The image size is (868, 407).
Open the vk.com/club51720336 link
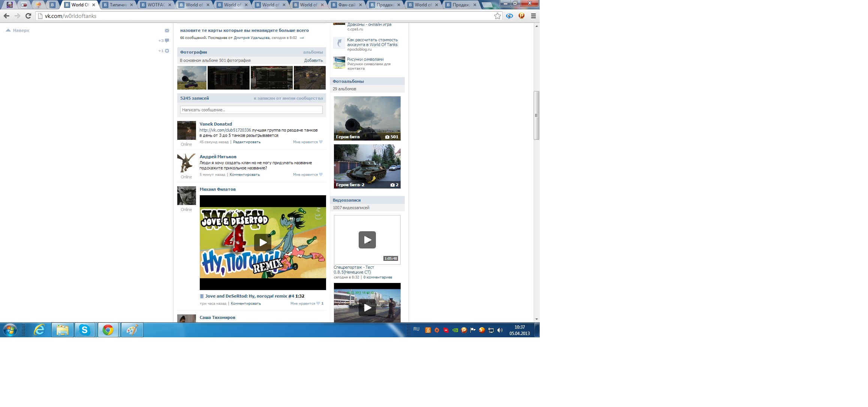pyautogui.click(x=225, y=130)
